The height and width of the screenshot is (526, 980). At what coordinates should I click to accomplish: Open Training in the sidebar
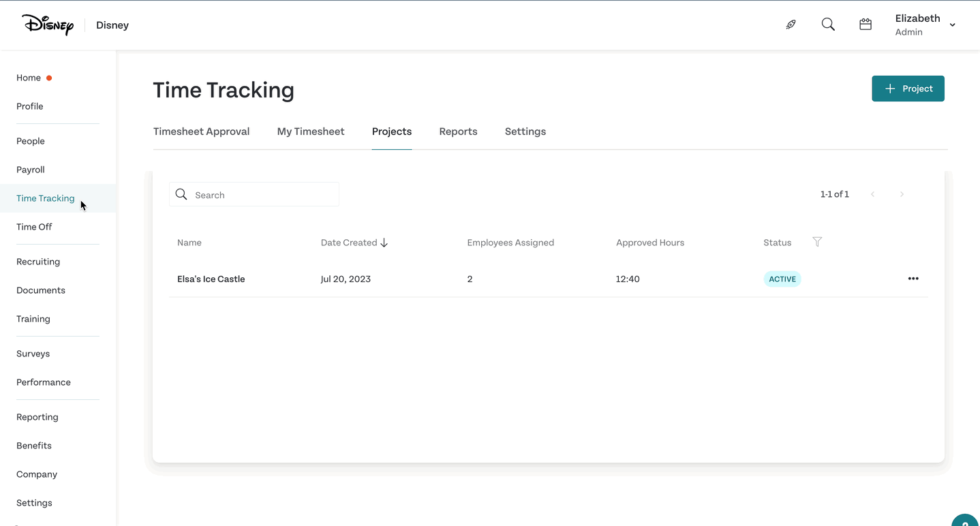click(33, 319)
